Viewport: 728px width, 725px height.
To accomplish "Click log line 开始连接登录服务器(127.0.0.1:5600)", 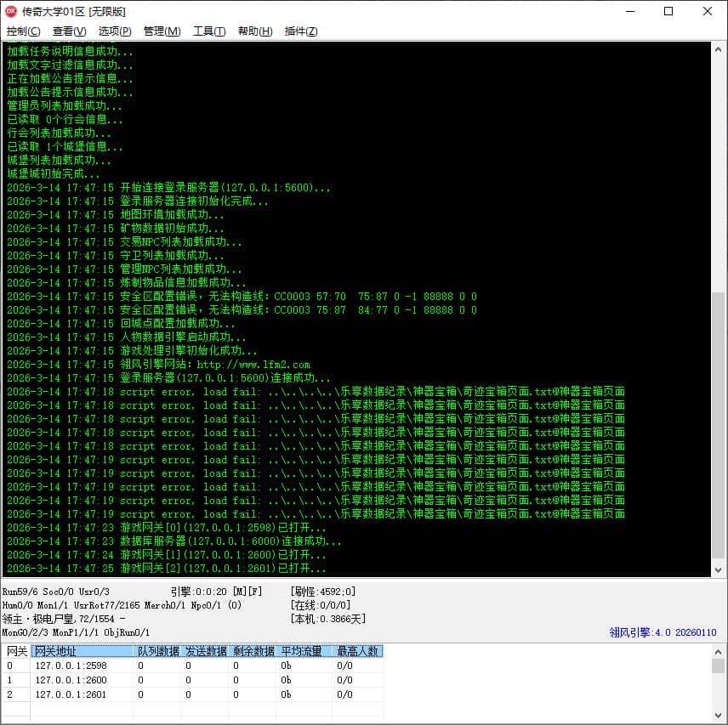I will click(x=168, y=187).
